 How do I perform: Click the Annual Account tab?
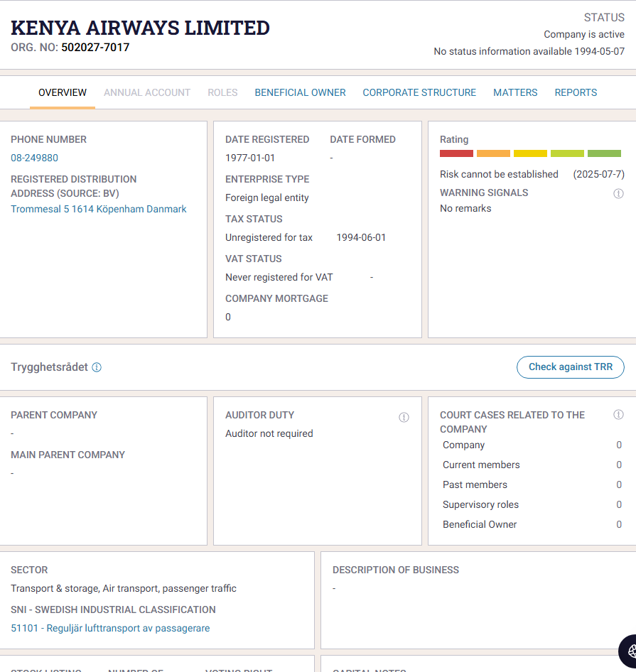point(147,92)
